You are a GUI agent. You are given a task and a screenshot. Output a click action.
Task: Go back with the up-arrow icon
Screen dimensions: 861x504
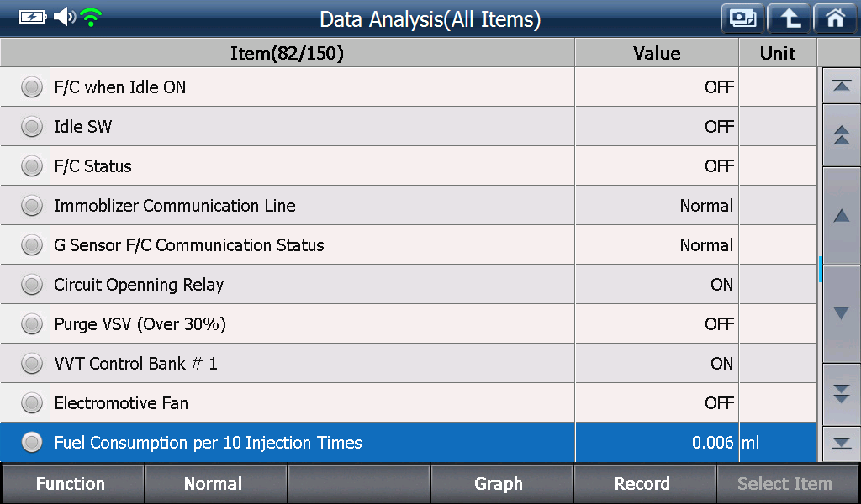click(789, 18)
